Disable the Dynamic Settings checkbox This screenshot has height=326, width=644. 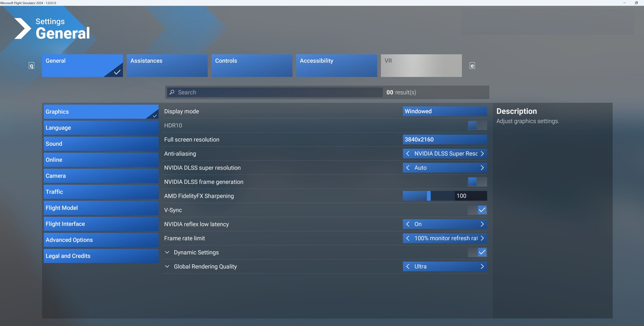click(477, 252)
